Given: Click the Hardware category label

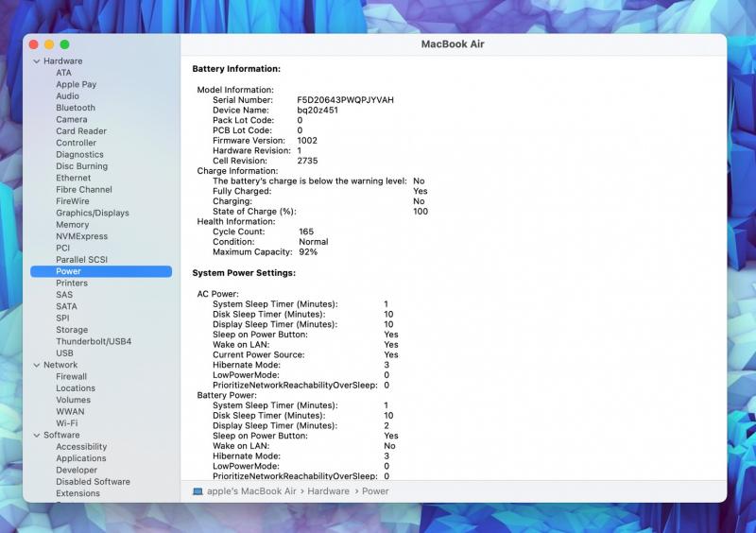Looking at the screenshot, I should (x=62, y=61).
